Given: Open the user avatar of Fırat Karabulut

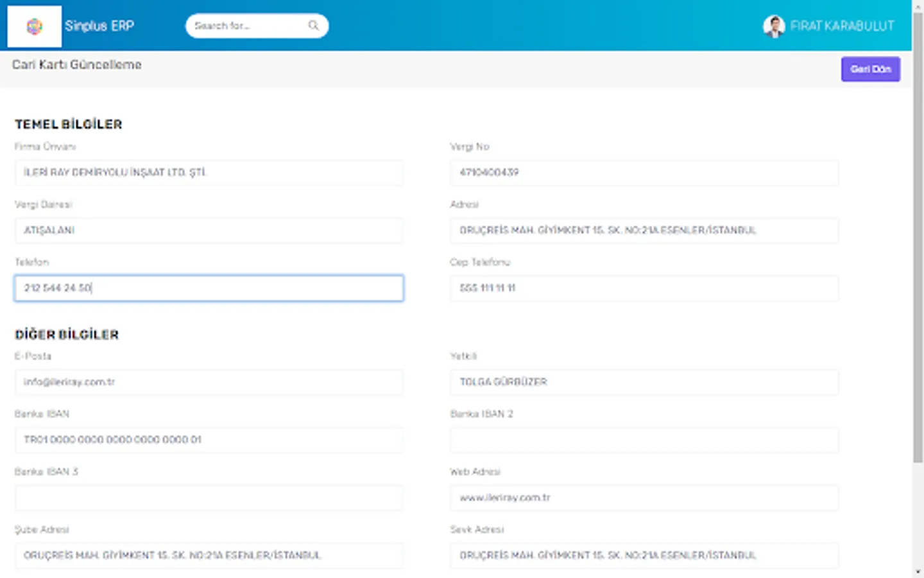Looking at the screenshot, I should click(774, 26).
